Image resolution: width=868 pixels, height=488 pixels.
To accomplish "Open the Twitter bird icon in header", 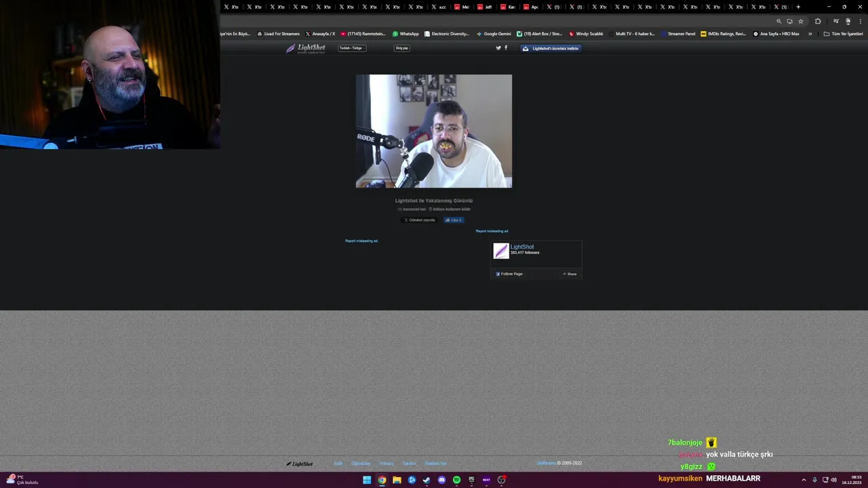I will (498, 48).
